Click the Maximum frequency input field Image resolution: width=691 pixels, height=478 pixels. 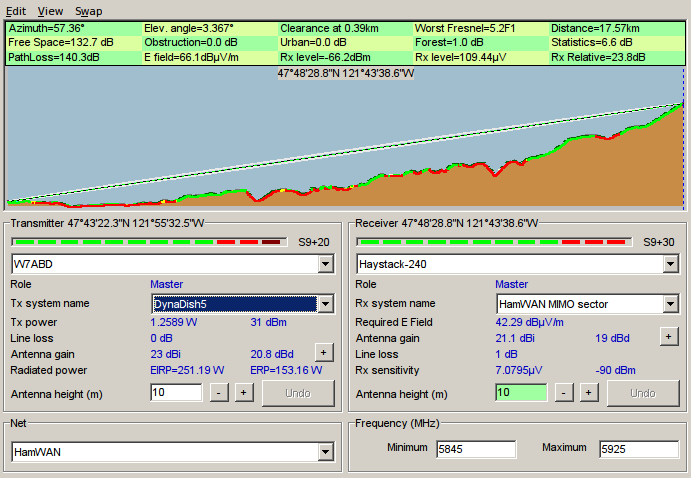638,449
